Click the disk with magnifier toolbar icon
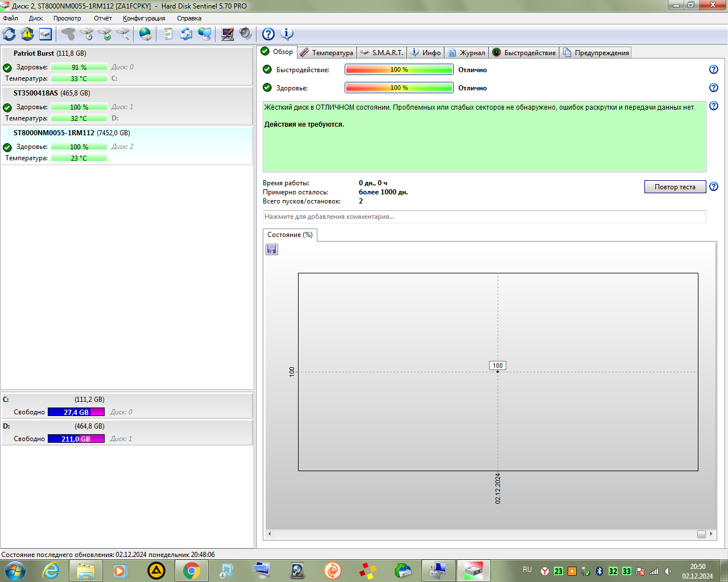 coord(123,34)
